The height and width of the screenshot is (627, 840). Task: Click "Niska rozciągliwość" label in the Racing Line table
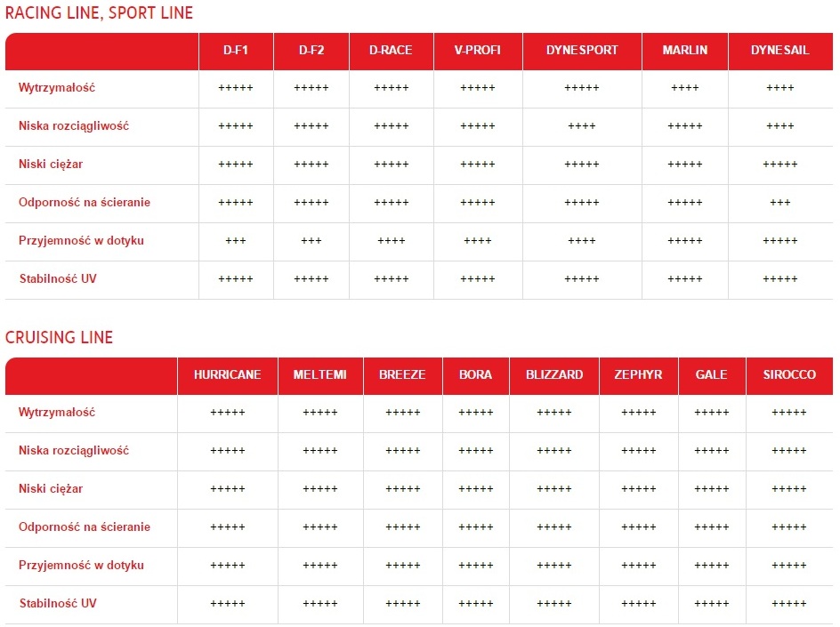(x=74, y=125)
